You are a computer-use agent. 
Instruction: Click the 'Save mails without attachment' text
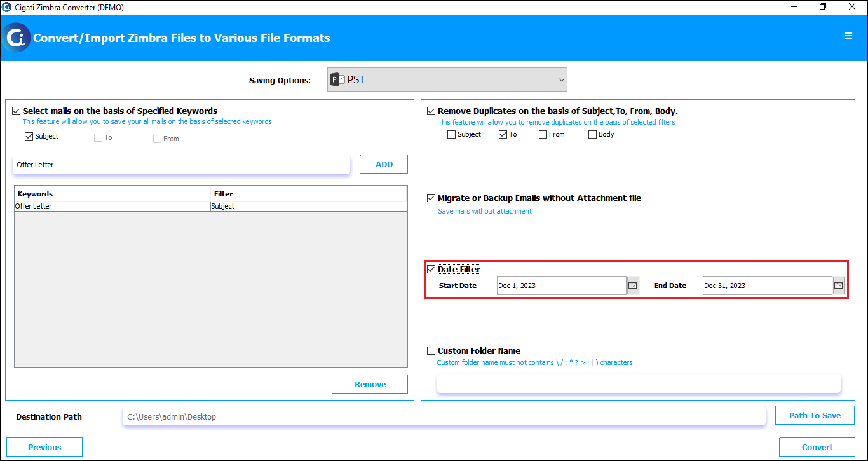point(485,211)
